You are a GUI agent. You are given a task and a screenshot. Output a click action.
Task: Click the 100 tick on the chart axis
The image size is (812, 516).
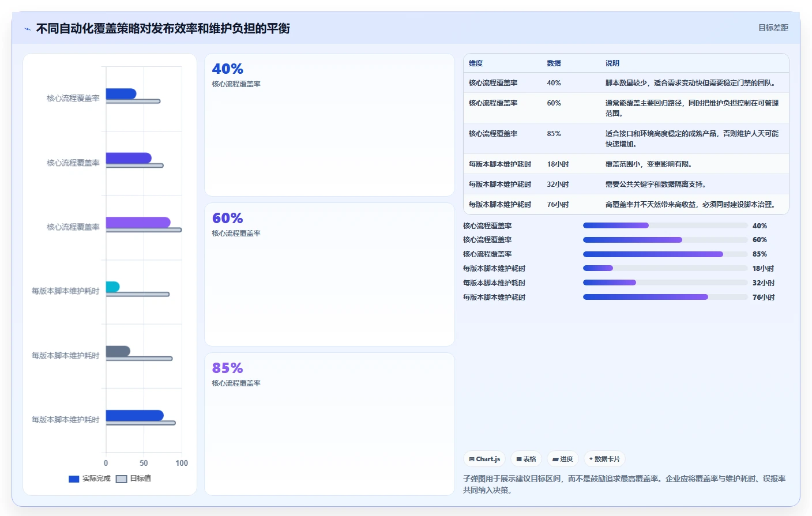[182, 463]
